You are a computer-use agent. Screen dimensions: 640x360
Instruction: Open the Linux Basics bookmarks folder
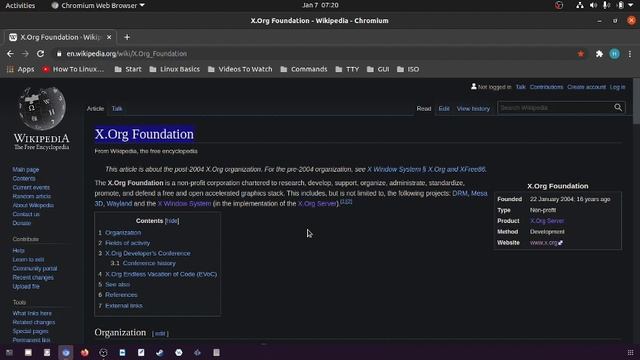(175, 69)
